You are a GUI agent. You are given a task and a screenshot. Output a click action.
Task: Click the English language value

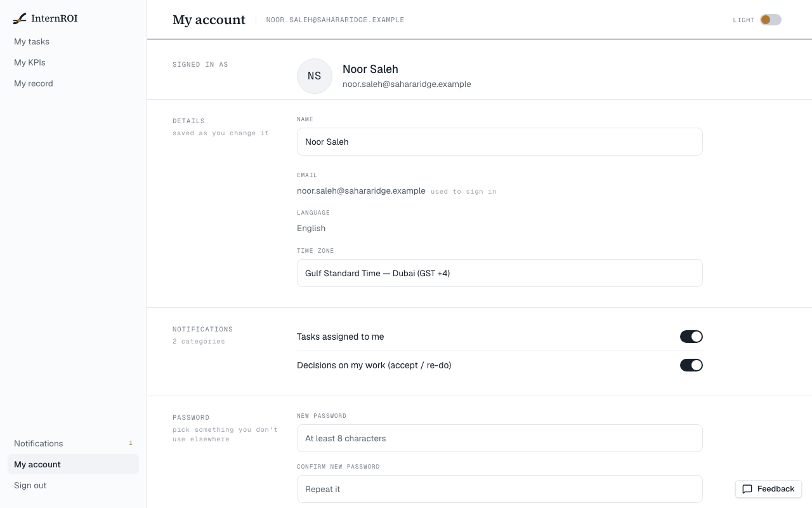pyautogui.click(x=311, y=228)
